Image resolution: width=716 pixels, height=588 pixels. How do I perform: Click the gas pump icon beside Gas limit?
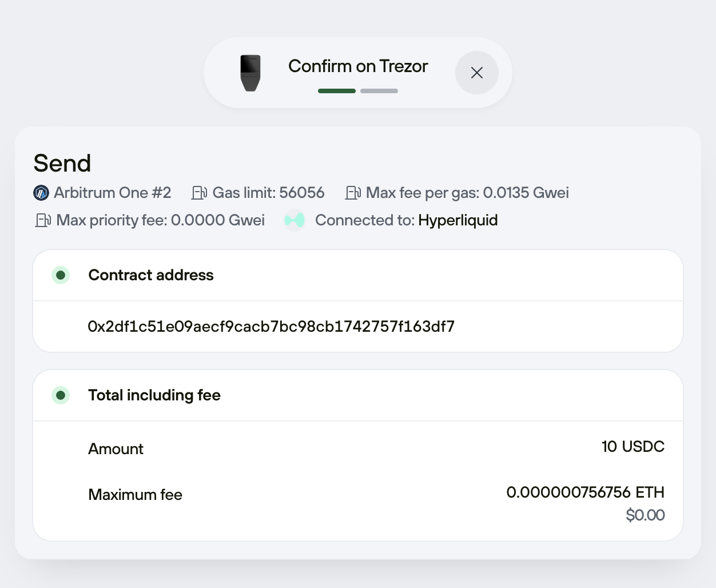pyautogui.click(x=200, y=193)
